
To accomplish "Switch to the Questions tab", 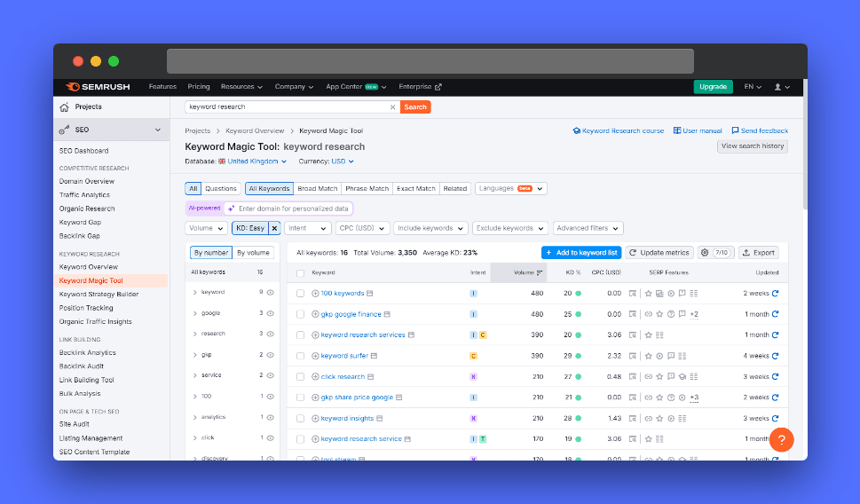I will pos(220,189).
